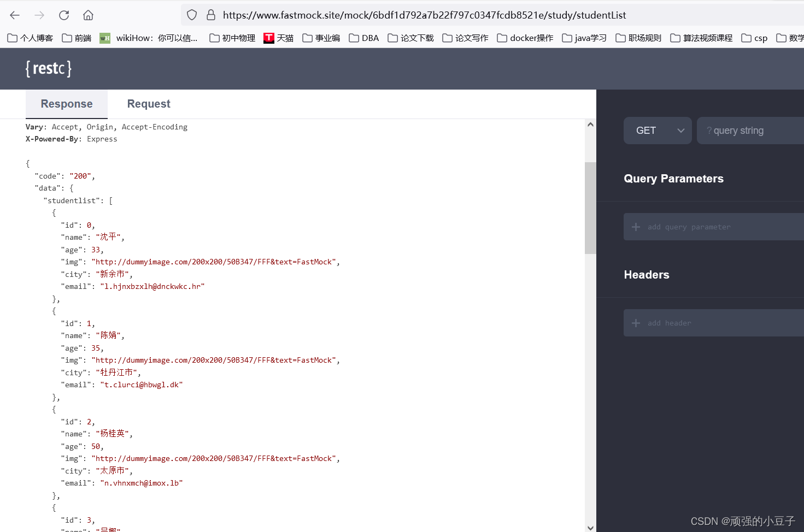Click the forward navigation arrow
The height and width of the screenshot is (532, 804).
point(39,15)
